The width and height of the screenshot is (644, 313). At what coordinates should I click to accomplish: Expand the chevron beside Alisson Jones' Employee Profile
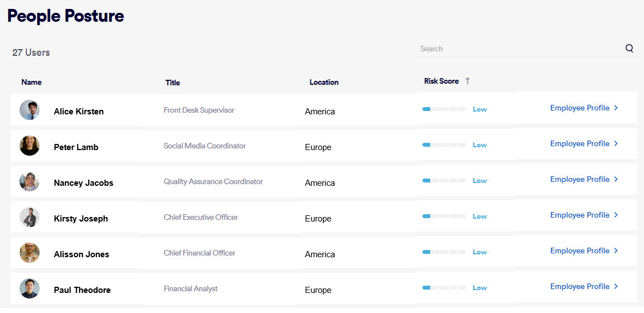616,251
